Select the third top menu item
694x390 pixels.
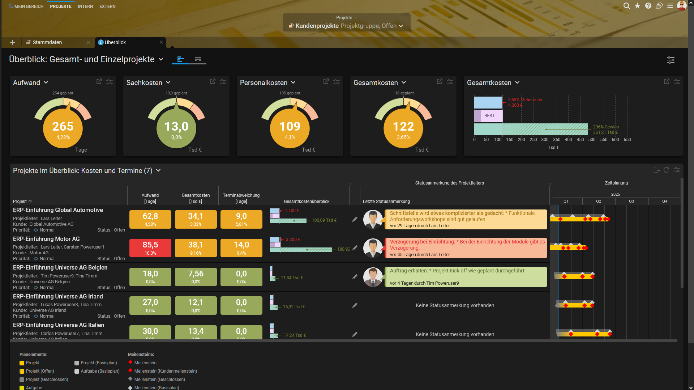(x=85, y=6)
